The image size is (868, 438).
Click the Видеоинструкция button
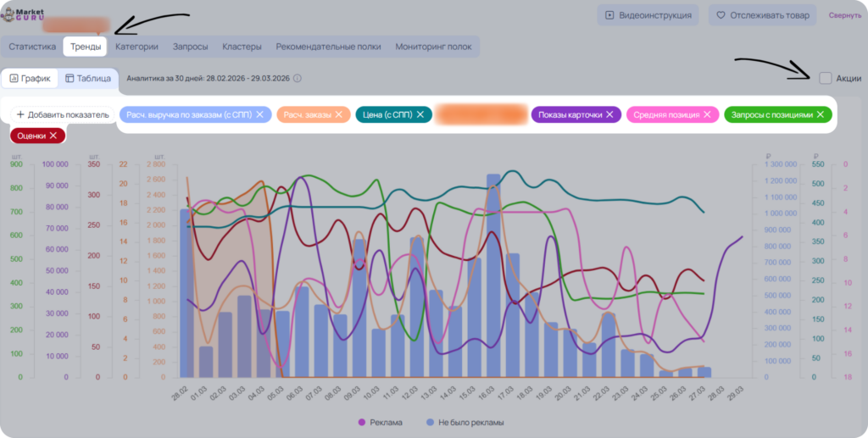(648, 15)
